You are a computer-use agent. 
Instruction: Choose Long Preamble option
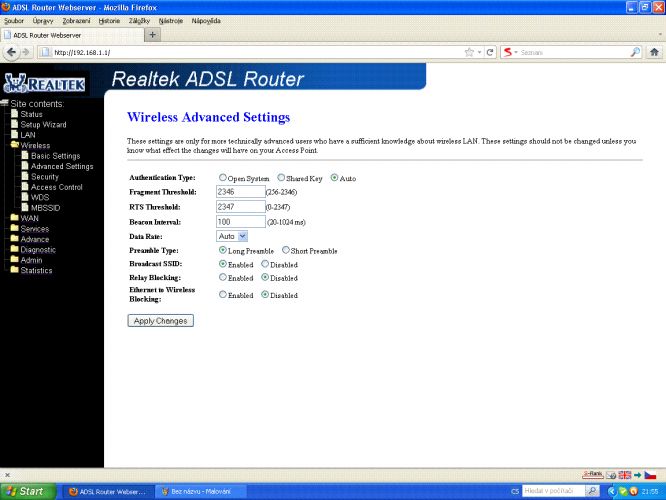coord(223,250)
